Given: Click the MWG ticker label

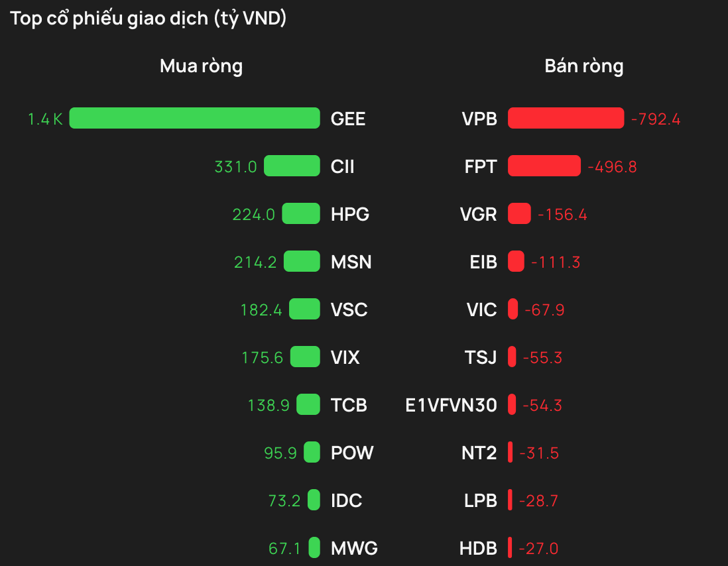Looking at the screenshot, I should tap(354, 548).
